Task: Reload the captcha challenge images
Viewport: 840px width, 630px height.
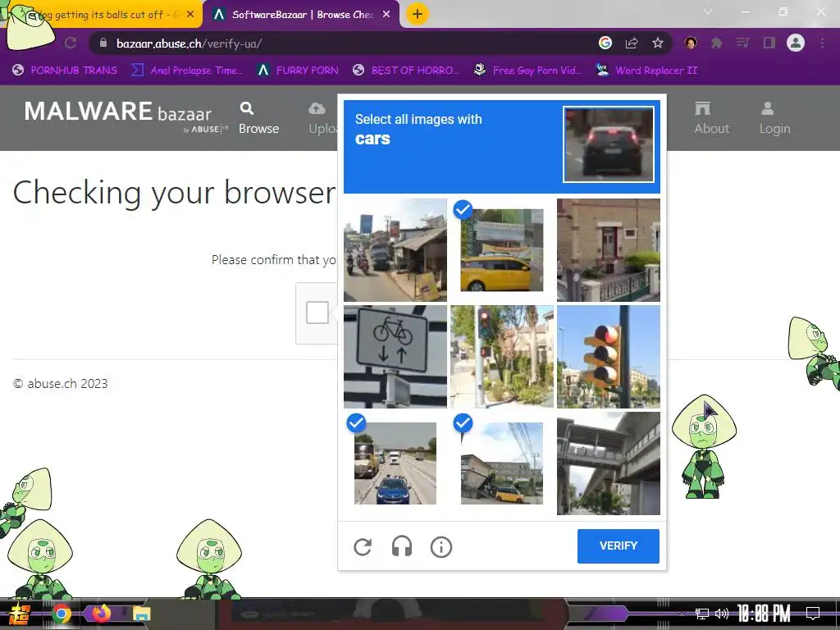Action: [363, 546]
